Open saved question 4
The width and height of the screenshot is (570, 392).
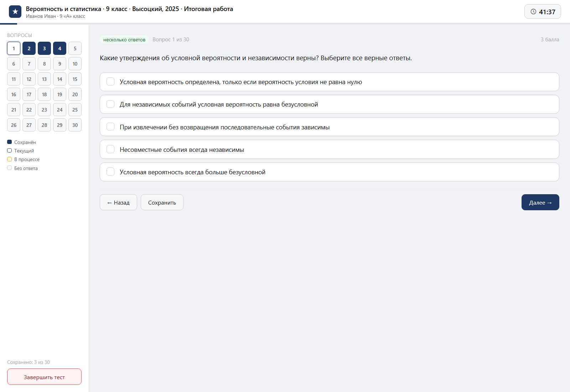click(x=59, y=48)
